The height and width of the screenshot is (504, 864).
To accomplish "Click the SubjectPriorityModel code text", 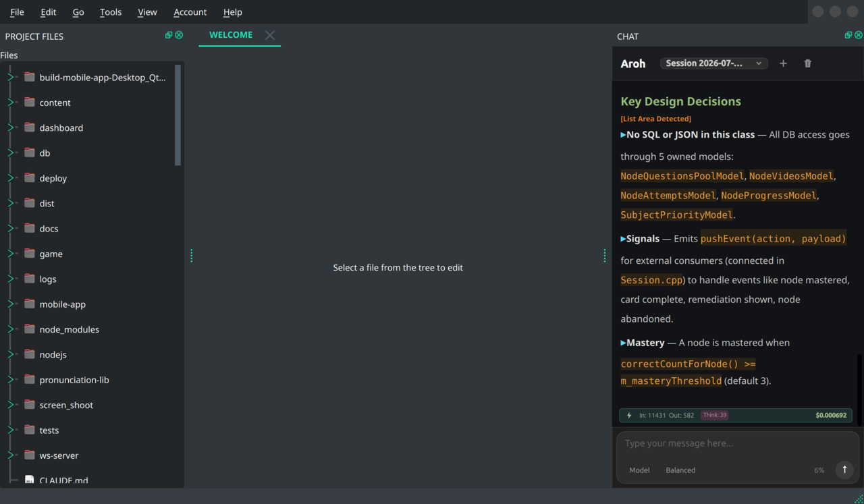I will 676,215.
